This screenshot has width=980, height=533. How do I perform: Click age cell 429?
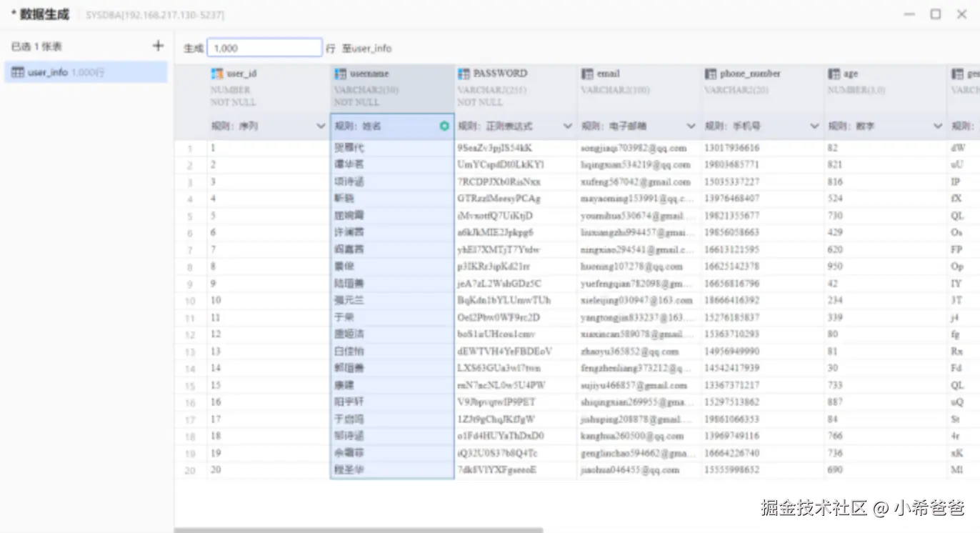point(835,233)
